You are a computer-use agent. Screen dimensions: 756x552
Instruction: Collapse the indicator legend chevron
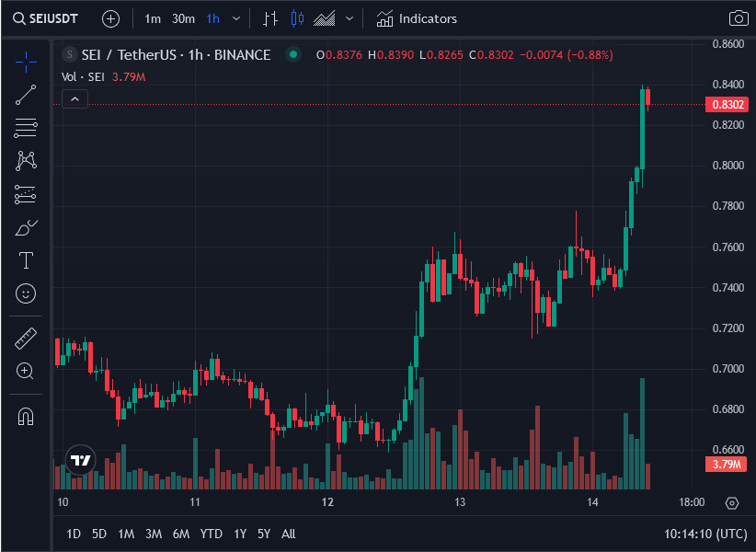74,98
